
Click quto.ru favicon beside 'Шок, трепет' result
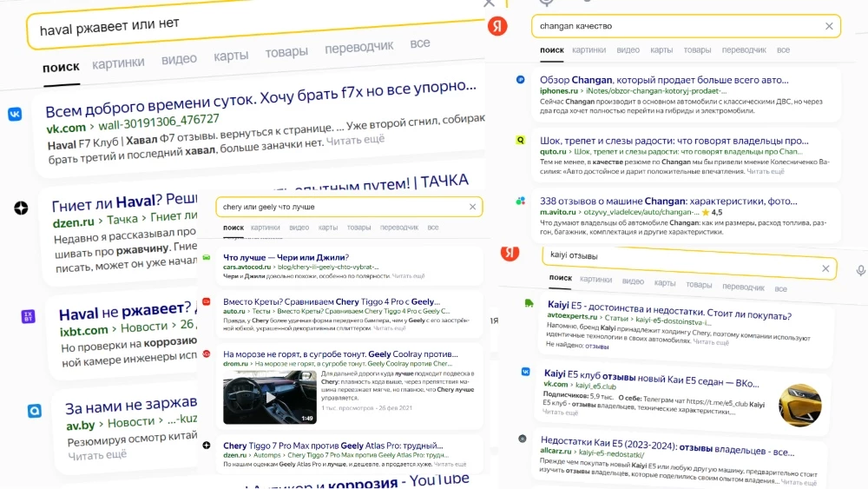point(520,140)
